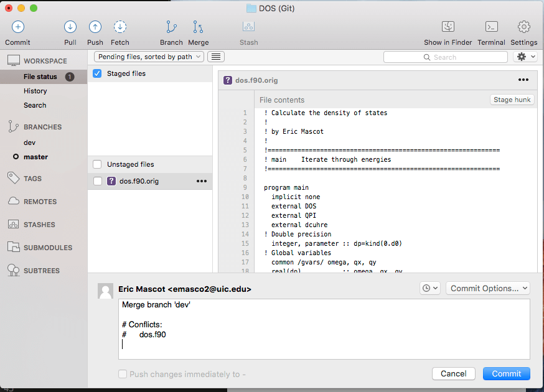The width and height of the screenshot is (544, 392).
Task: Click the SUBTREES section label
Action: pyautogui.click(x=42, y=271)
